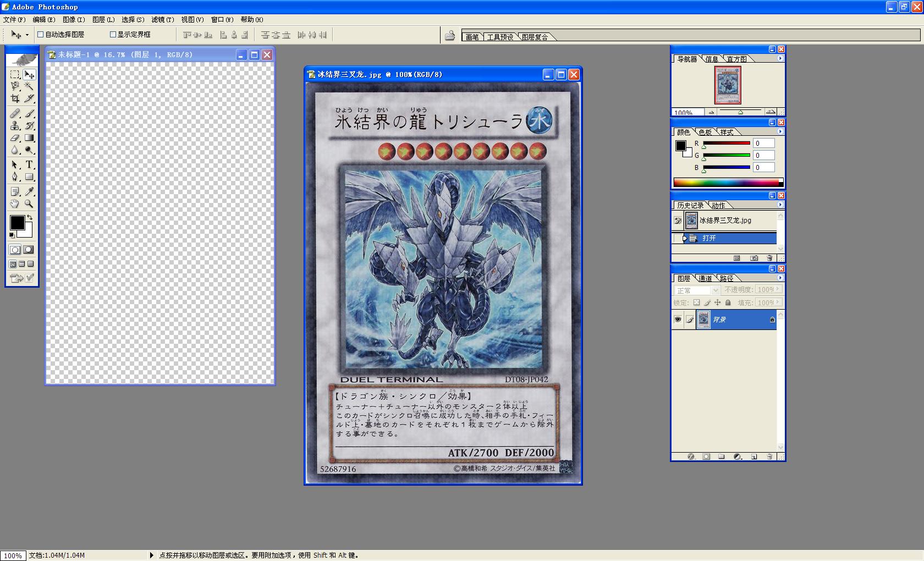Select the Brush tool in the toolbox
Image resolution: width=924 pixels, height=561 pixels.
pos(29,113)
